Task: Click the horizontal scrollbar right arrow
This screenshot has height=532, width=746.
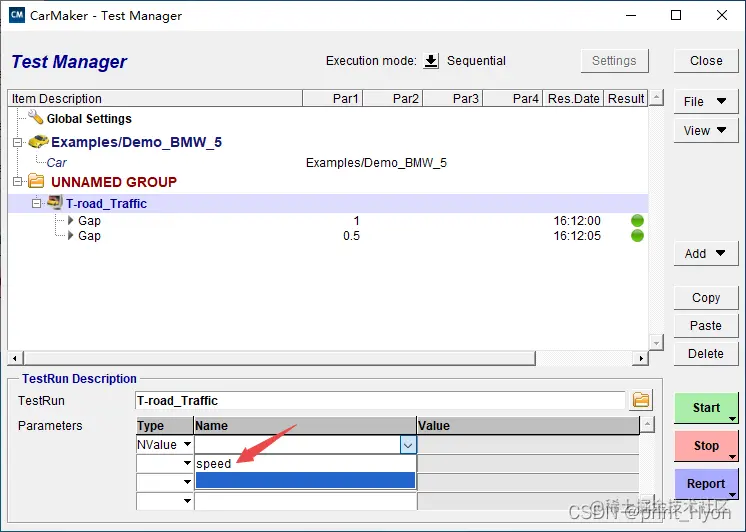Action: point(641,358)
